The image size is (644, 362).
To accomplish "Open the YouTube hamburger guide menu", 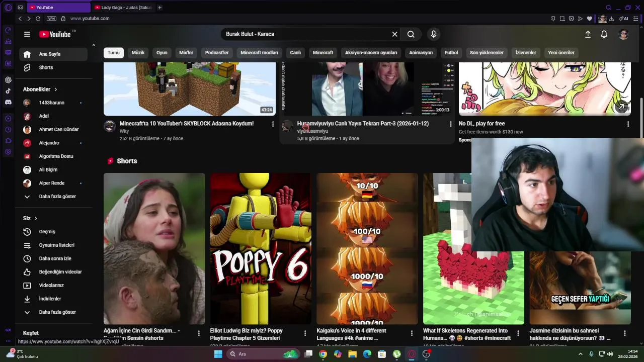I will [27, 34].
